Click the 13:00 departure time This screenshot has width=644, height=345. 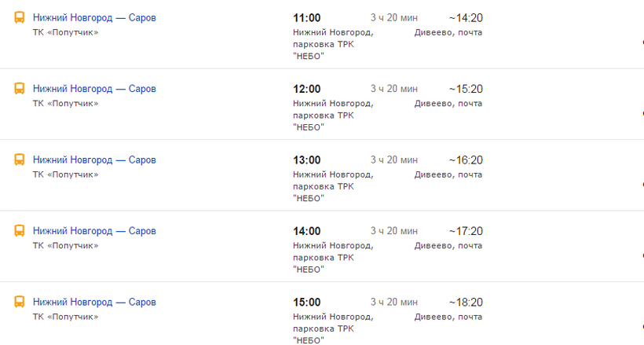click(306, 160)
